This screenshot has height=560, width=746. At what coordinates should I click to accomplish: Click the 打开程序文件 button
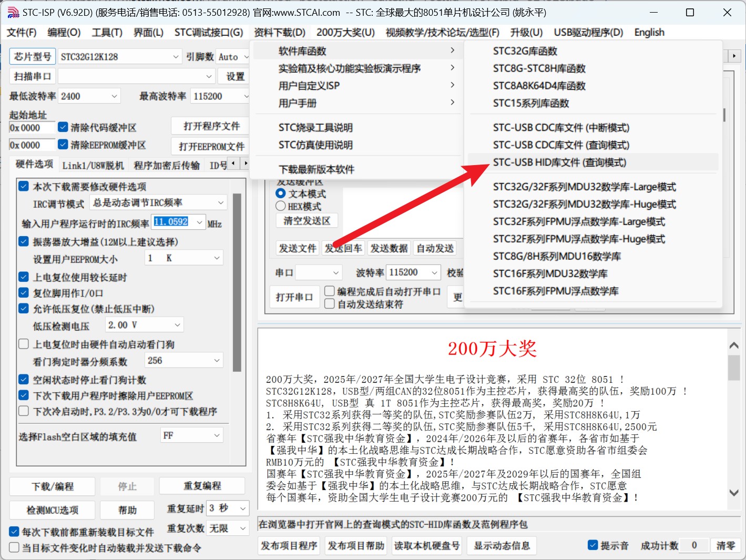(x=211, y=126)
